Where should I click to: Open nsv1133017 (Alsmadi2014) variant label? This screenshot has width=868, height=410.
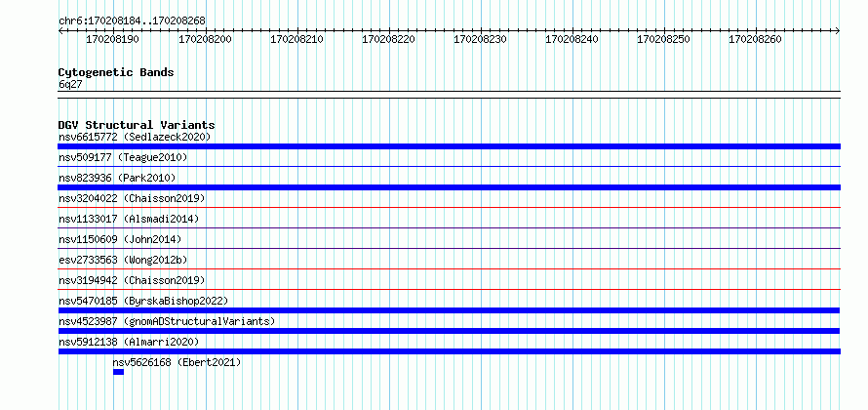coord(129,219)
